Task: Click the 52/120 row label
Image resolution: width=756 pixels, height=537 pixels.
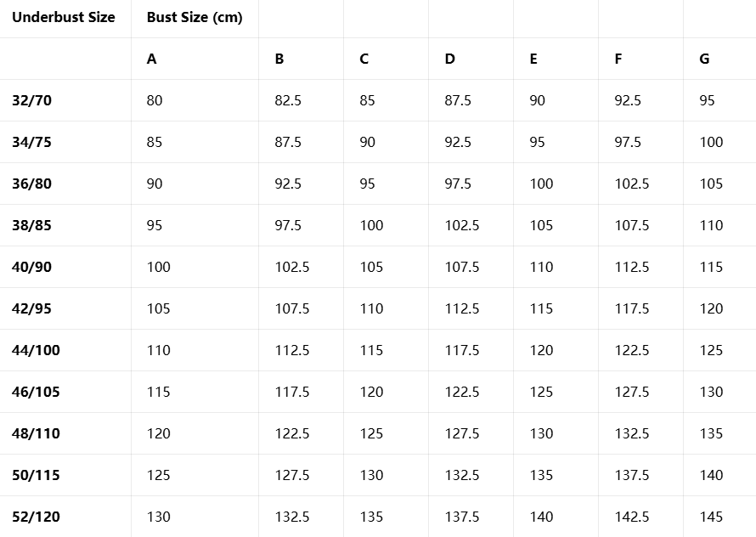Action: (x=36, y=517)
